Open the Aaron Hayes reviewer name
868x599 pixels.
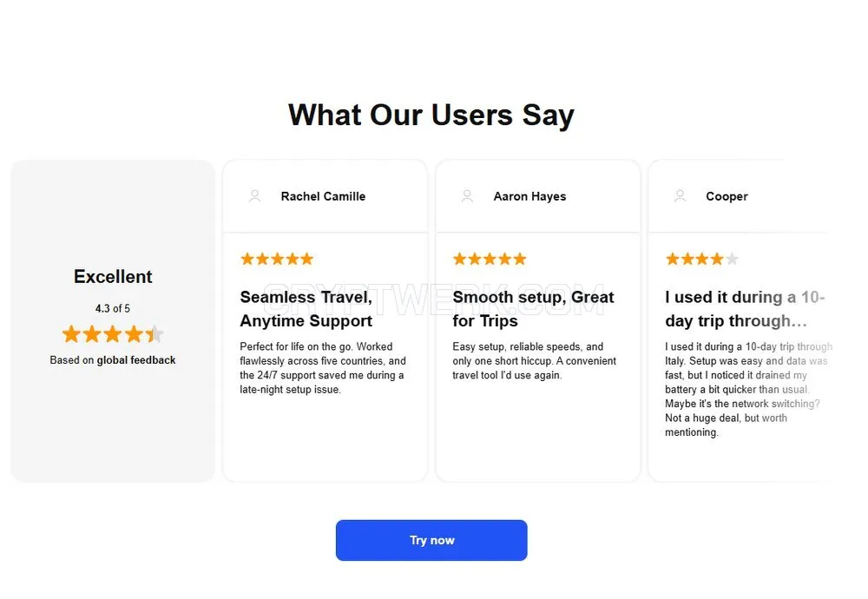coord(529,196)
